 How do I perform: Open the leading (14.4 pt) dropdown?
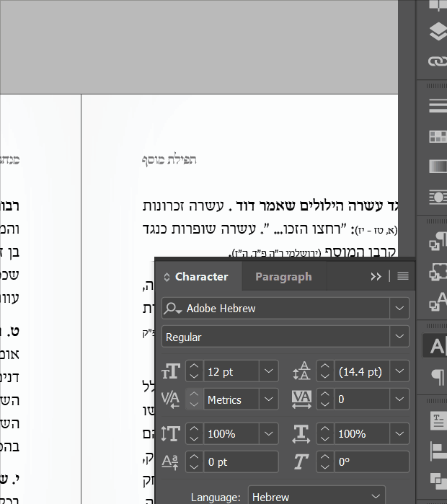(399, 371)
